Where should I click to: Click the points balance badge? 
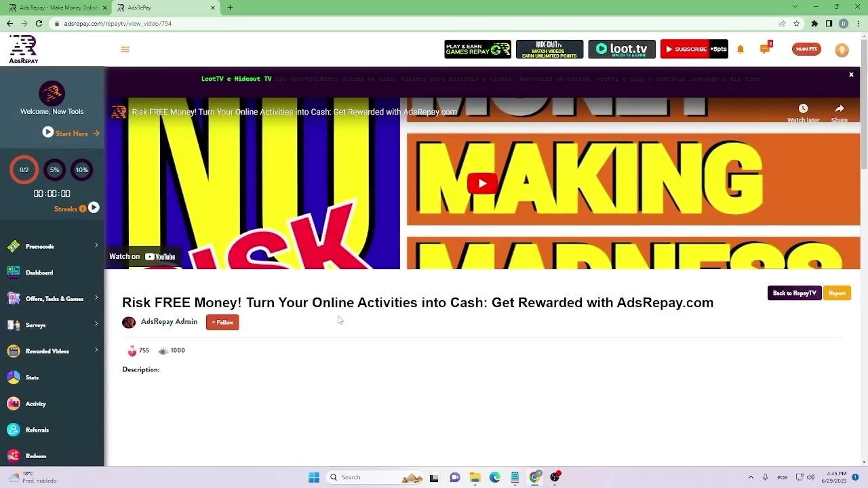point(806,49)
